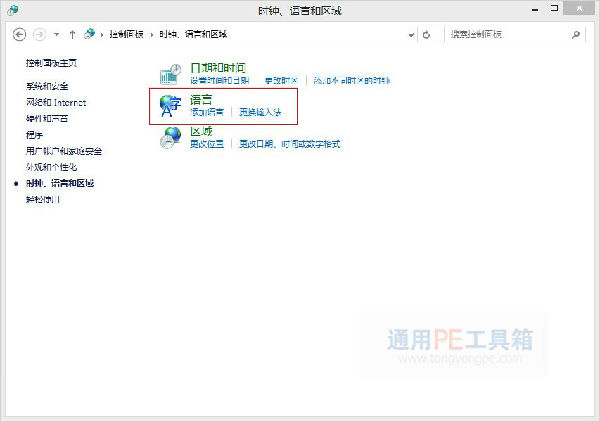
Task: Click the 添加语言 link
Action: click(207, 112)
